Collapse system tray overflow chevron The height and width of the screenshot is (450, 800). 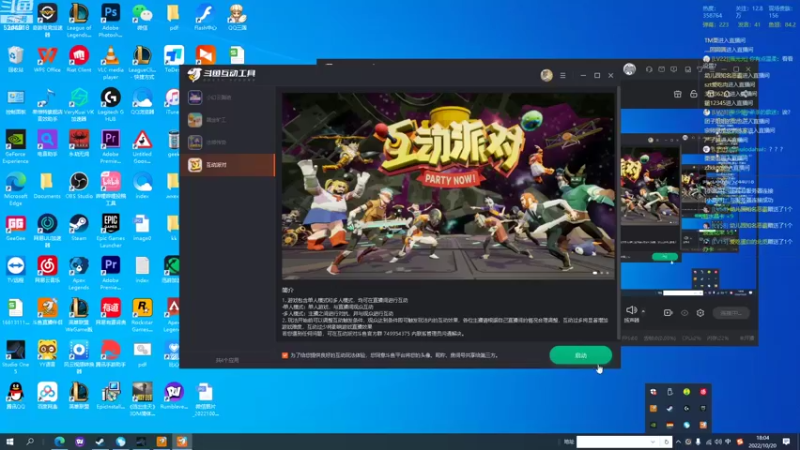679,442
